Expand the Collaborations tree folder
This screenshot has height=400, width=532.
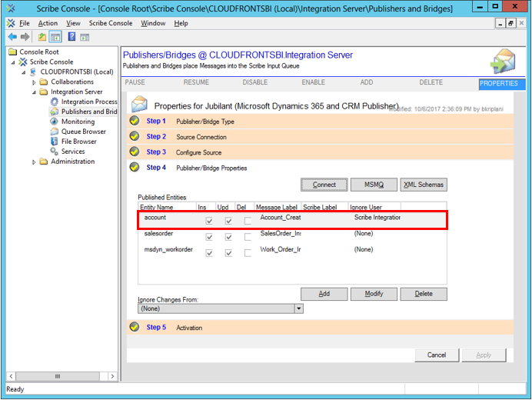click(34, 82)
